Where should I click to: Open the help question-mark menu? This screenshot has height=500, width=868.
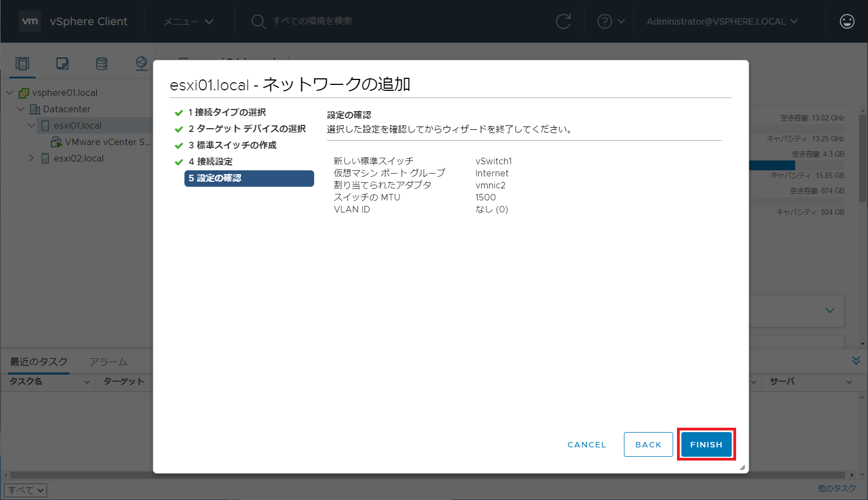point(611,21)
